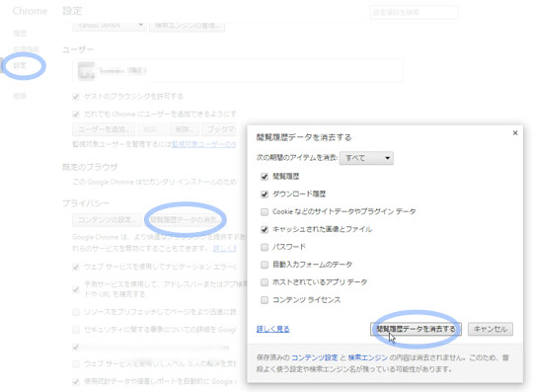This screenshot has width=533, height=392.
Task: Open the 検索エンジン link in dialog footer
Action: (368, 357)
